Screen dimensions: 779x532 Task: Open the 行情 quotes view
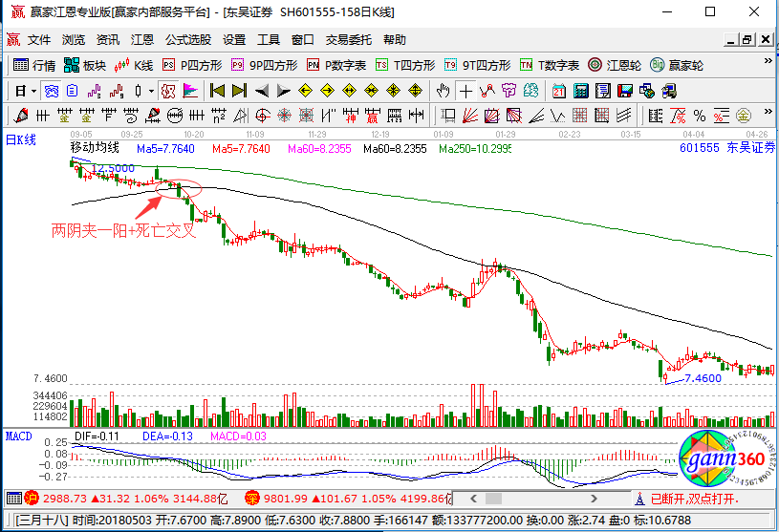[x=34, y=65]
